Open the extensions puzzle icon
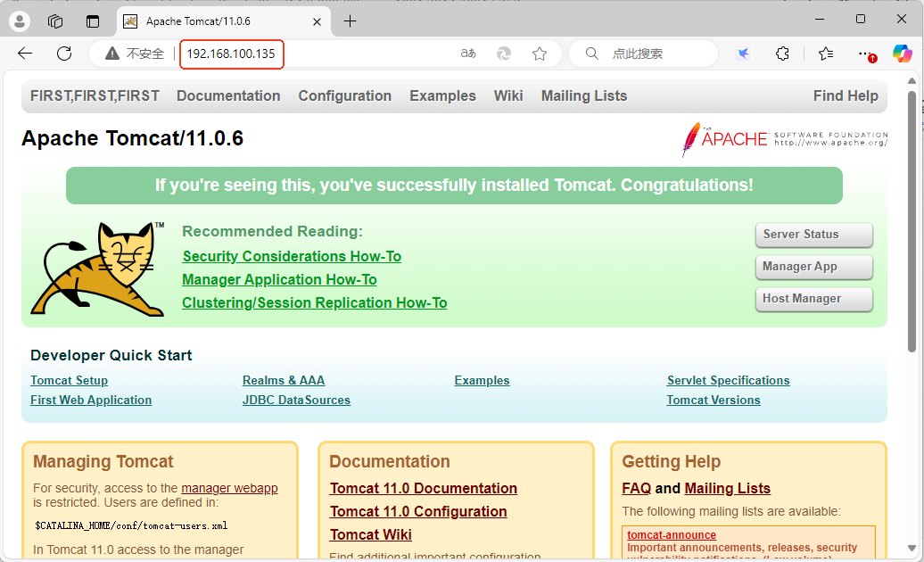The image size is (924, 562). point(782,54)
